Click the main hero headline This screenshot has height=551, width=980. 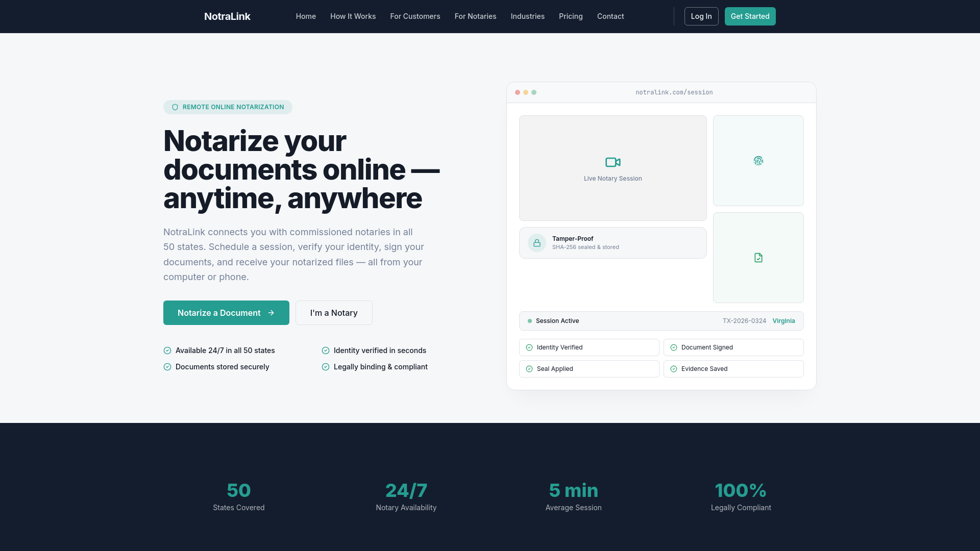tap(301, 169)
